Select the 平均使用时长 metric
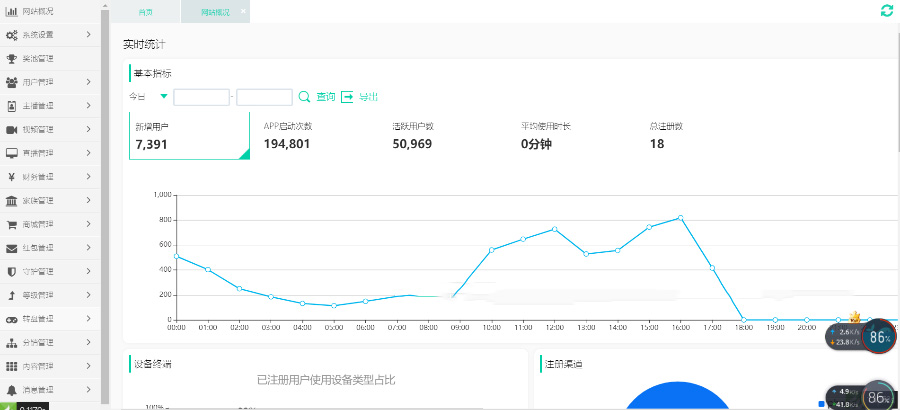The width and height of the screenshot is (900, 410). click(x=546, y=136)
